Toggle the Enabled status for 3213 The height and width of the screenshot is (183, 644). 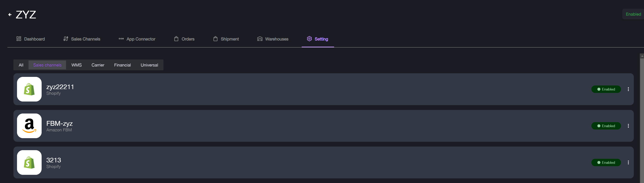[606, 163]
